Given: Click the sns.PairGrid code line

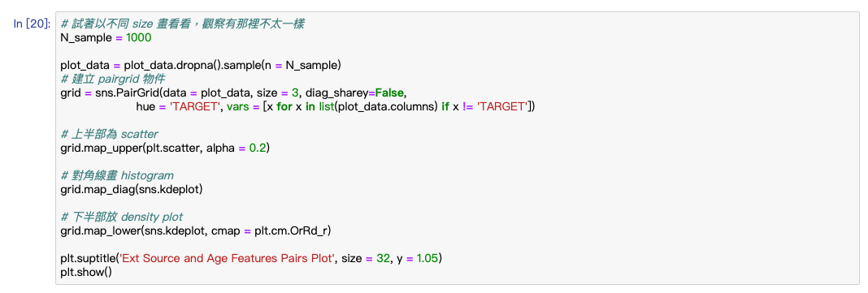Looking at the screenshot, I should pos(234,93).
